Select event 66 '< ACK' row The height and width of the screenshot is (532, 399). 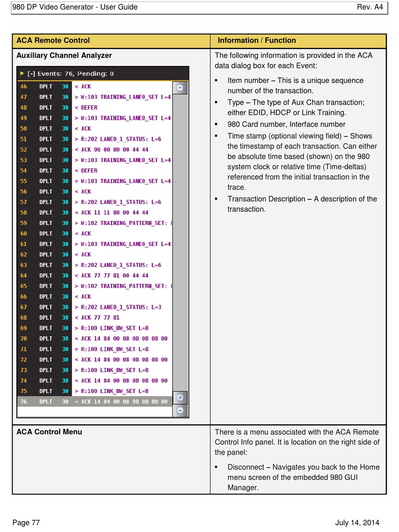pyautogui.click(x=95, y=296)
